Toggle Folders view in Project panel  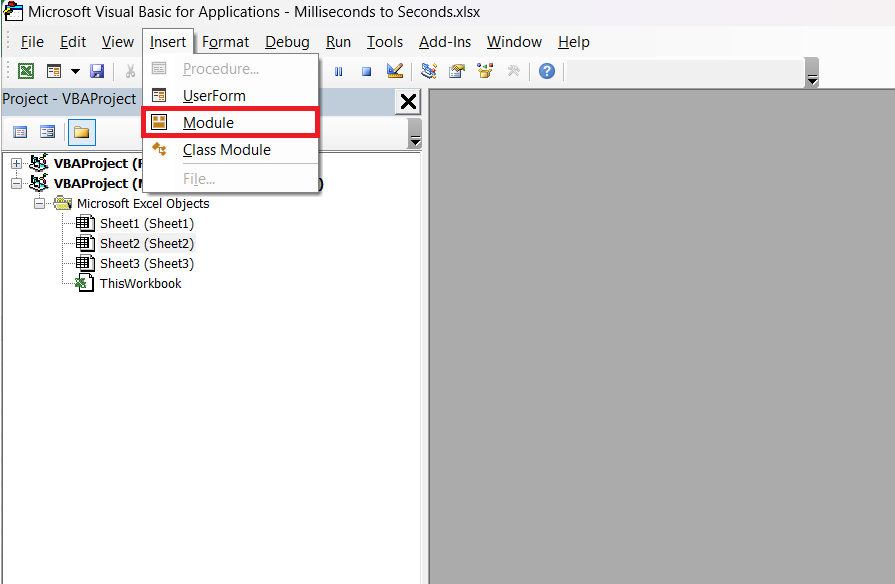point(82,132)
